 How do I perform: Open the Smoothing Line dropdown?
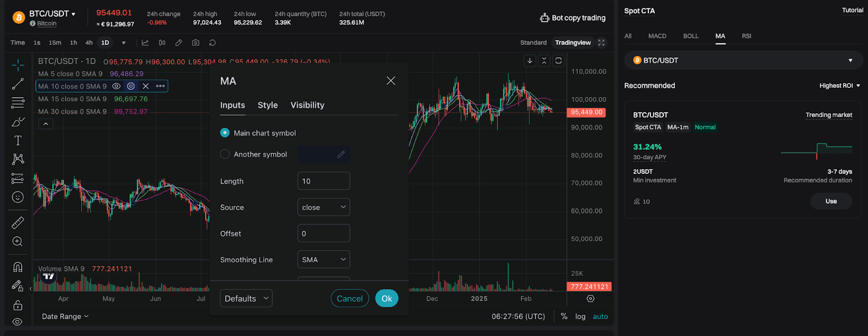tap(324, 260)
